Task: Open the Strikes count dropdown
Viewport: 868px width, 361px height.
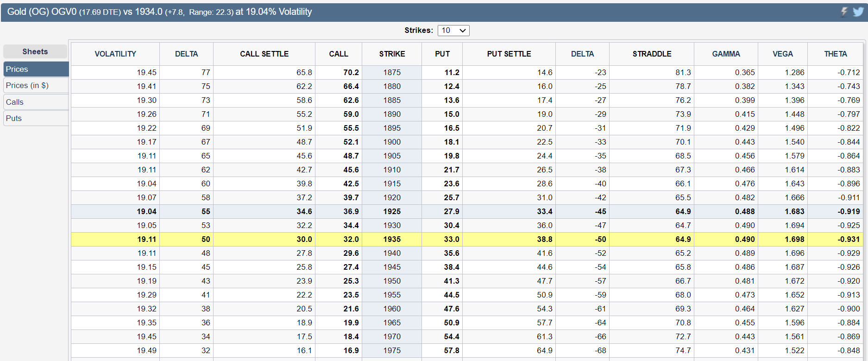Action: (x=453, y=31)
